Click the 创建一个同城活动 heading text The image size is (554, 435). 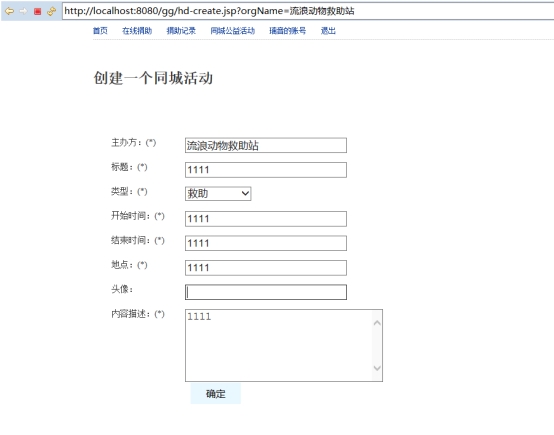coord(153,78)
